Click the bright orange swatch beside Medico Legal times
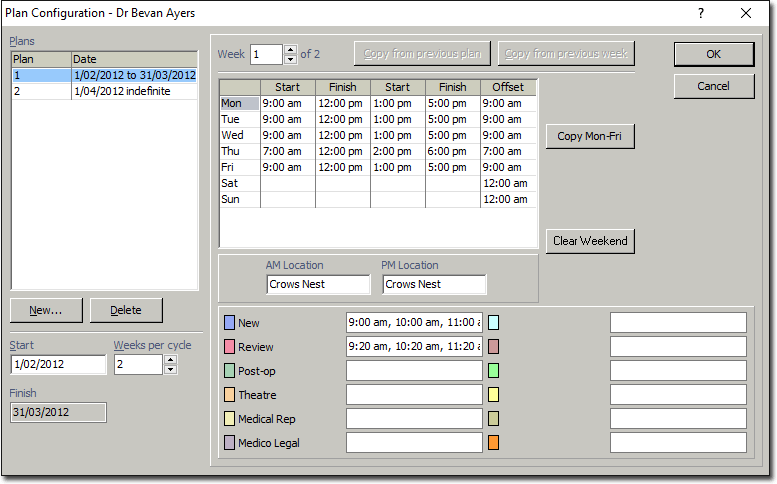This screenshot has width=777, height=484. [x=494, y=443]
